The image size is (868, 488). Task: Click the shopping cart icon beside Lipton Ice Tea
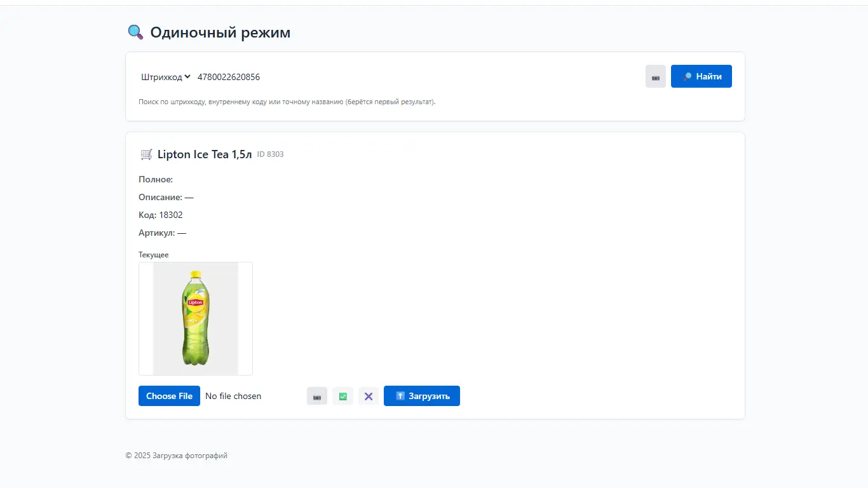[146, 154]
